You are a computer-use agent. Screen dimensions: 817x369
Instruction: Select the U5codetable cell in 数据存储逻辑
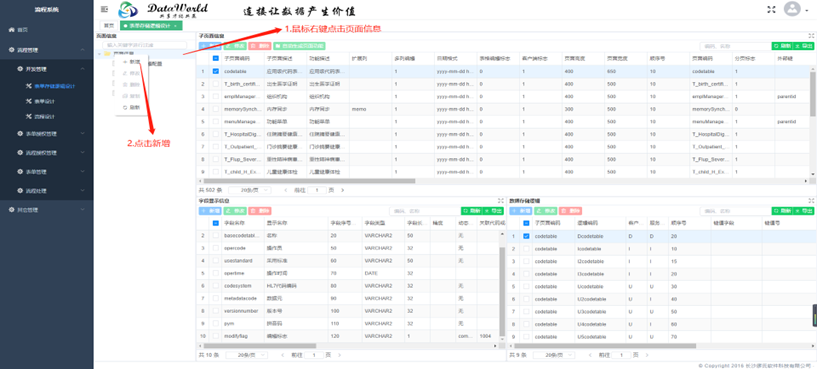tap(600, 337)
